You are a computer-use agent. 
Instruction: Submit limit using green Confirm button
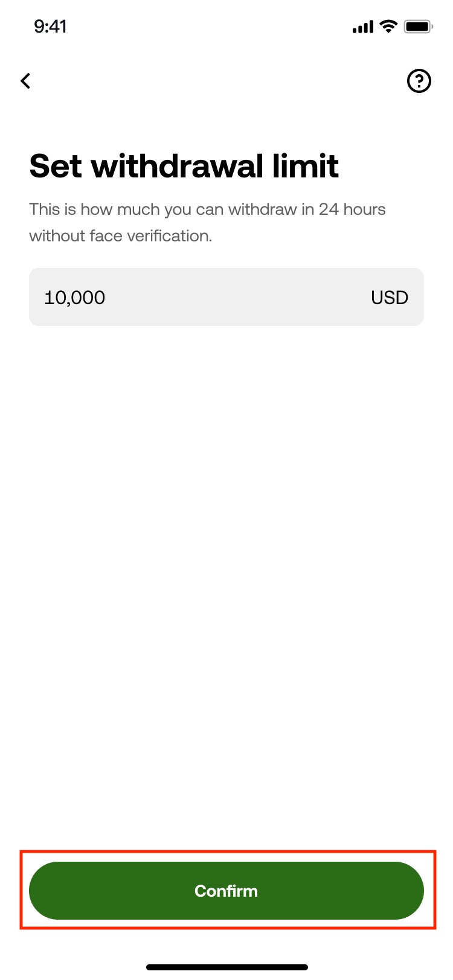226,891
